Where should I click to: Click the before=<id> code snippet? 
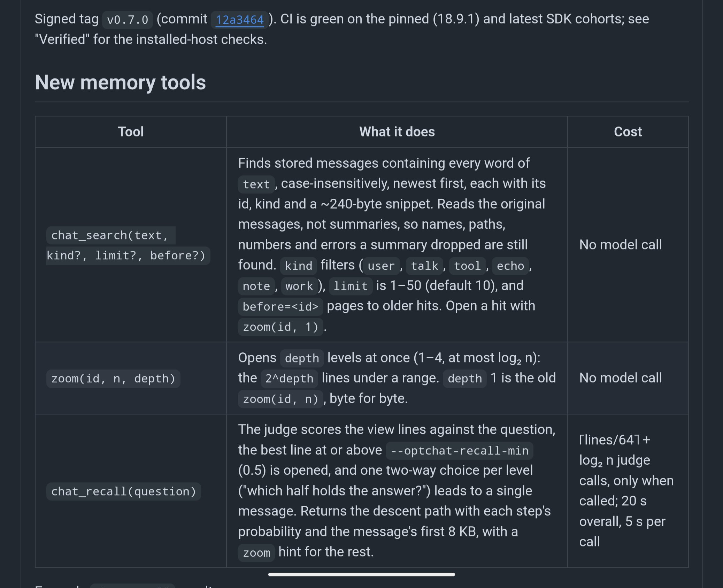point(280,306)
